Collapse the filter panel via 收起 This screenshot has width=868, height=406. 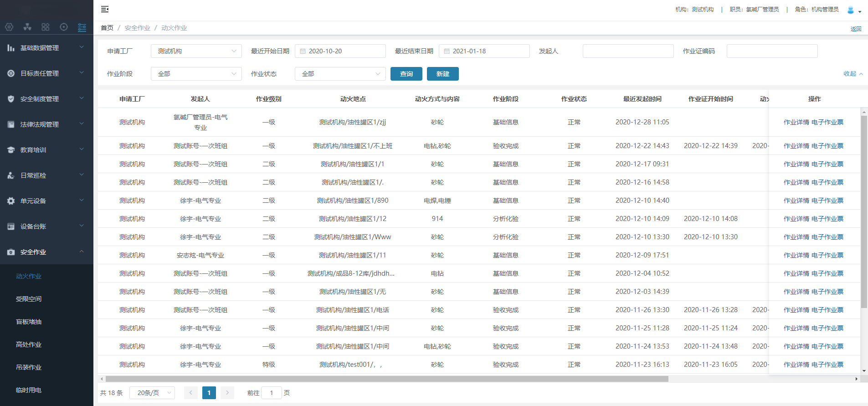(853, 74)
